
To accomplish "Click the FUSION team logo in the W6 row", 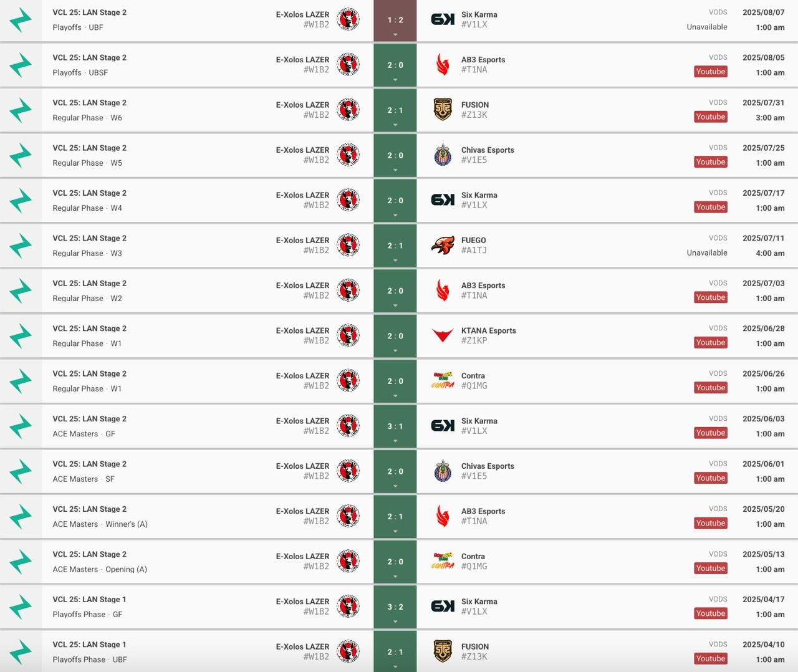I will pos(443,110).
